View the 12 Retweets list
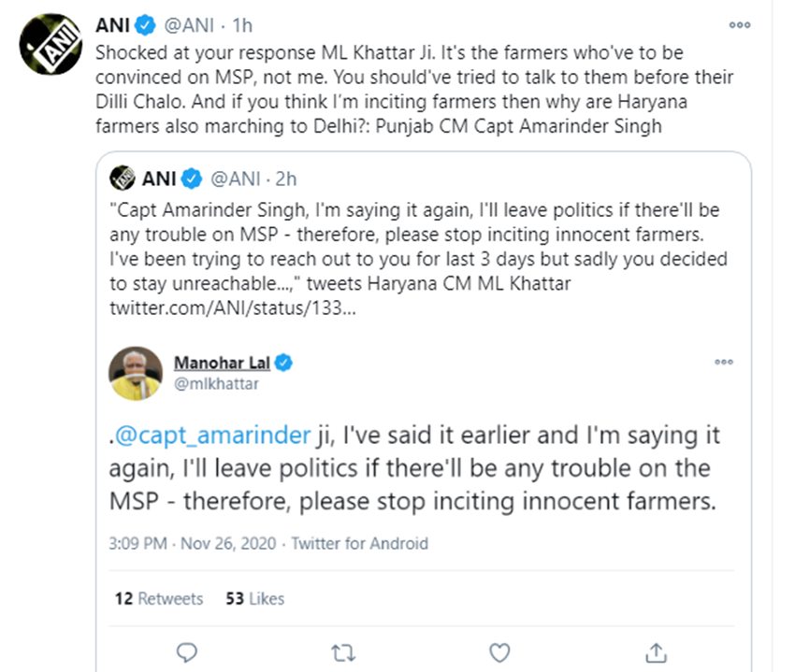The height and width of the screenshot is (672, 795). (159, 598)
